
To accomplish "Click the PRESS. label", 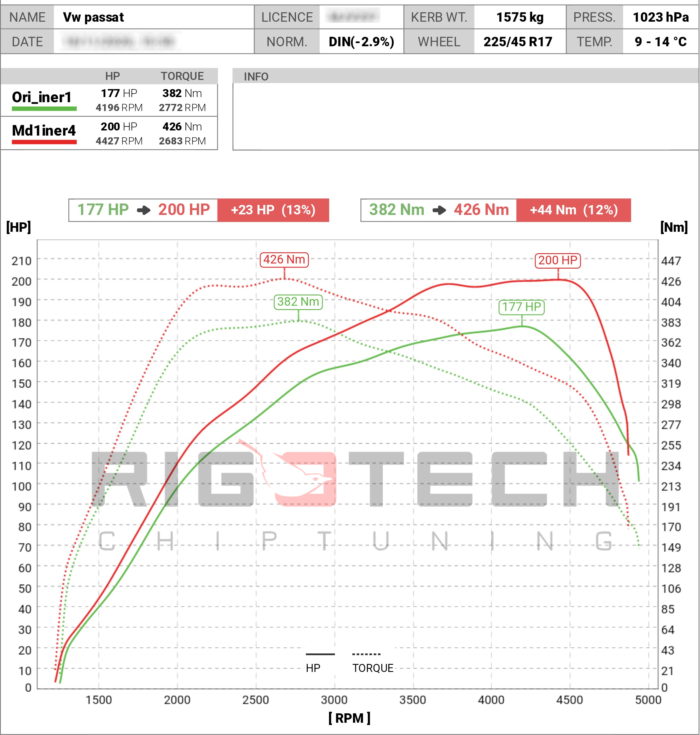I will pyautogui.click(x=594, y=17).
